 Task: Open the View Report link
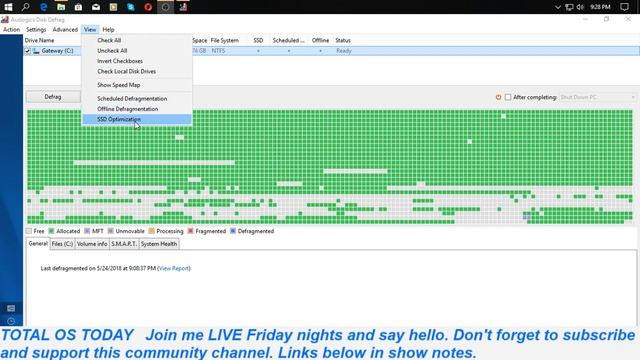click(x=174, y=268)
